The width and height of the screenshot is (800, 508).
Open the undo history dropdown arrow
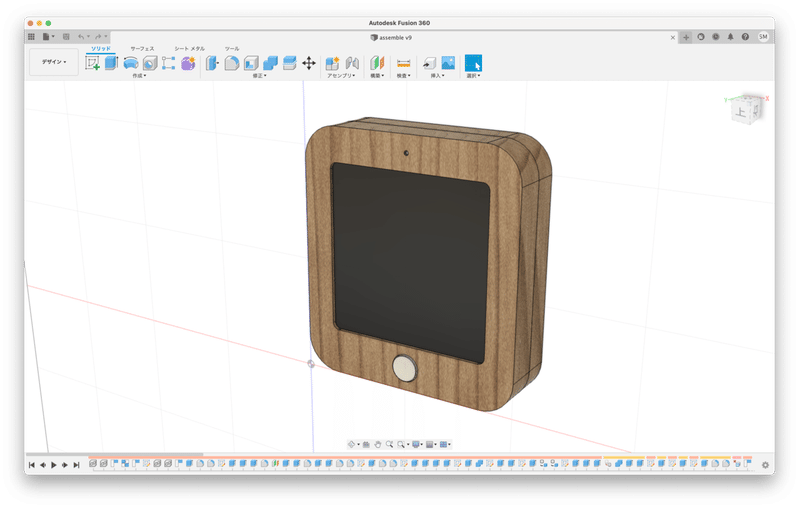click(88, 37)
